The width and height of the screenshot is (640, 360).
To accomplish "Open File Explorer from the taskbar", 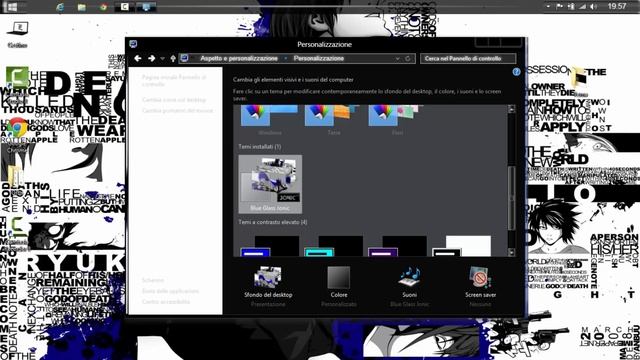I will point(82,7).
